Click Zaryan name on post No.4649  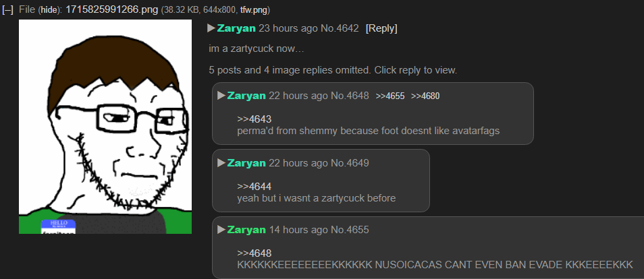point(246,163)
